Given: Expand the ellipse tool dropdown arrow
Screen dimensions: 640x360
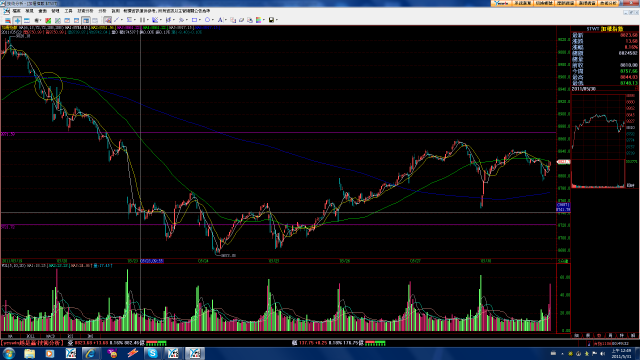Looking at the screenshot, I should tap(213, 20).
